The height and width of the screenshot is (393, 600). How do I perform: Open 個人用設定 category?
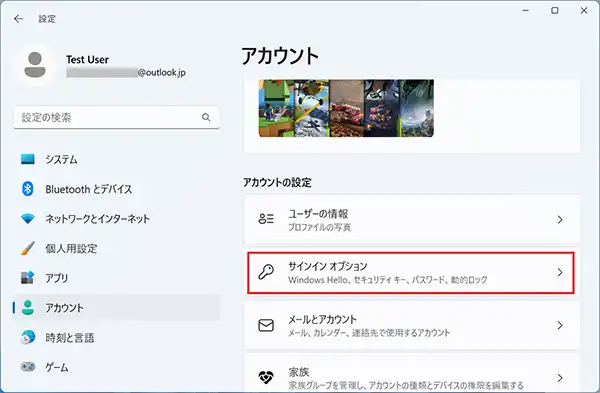pos(117,248)
